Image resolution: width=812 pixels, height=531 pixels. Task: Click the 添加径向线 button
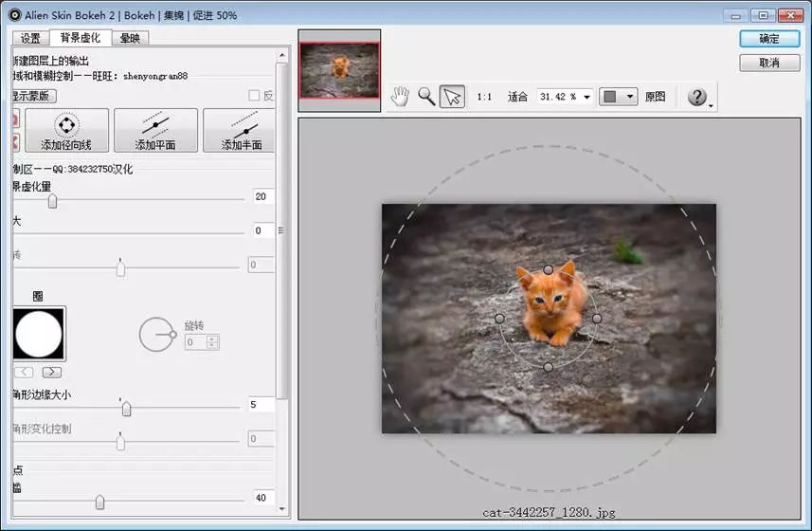click(67, 130)
